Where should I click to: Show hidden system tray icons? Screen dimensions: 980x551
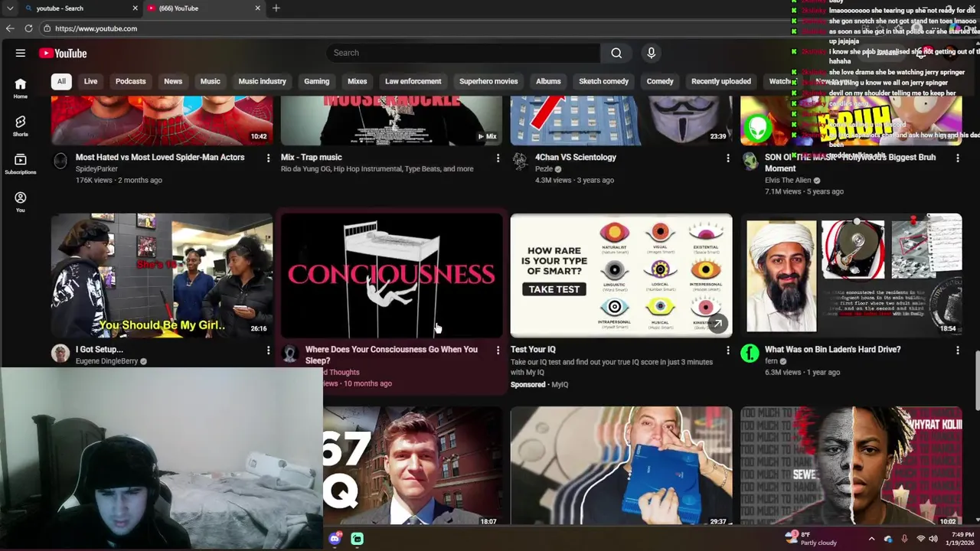pyautogui.click(x=871, y=539)
